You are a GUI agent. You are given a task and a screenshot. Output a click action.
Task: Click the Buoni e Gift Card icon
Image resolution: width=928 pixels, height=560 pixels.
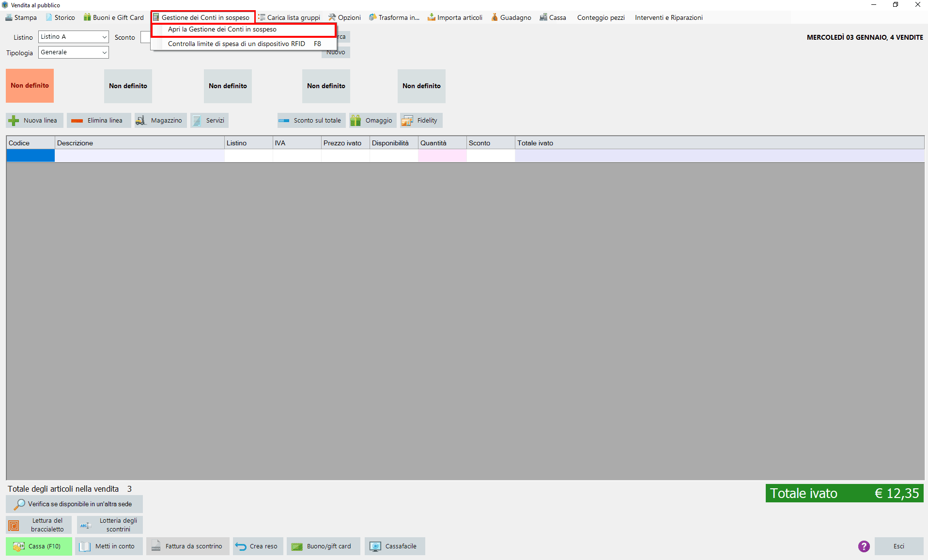point(87,17)
